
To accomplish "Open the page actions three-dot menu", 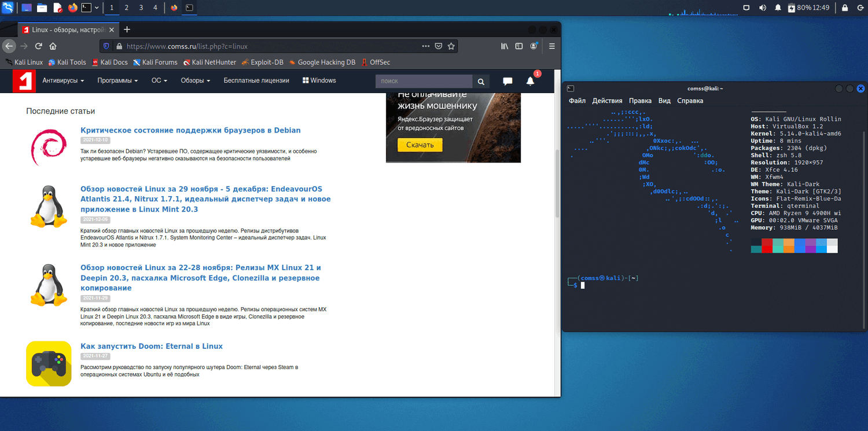I will click(426, 46).
